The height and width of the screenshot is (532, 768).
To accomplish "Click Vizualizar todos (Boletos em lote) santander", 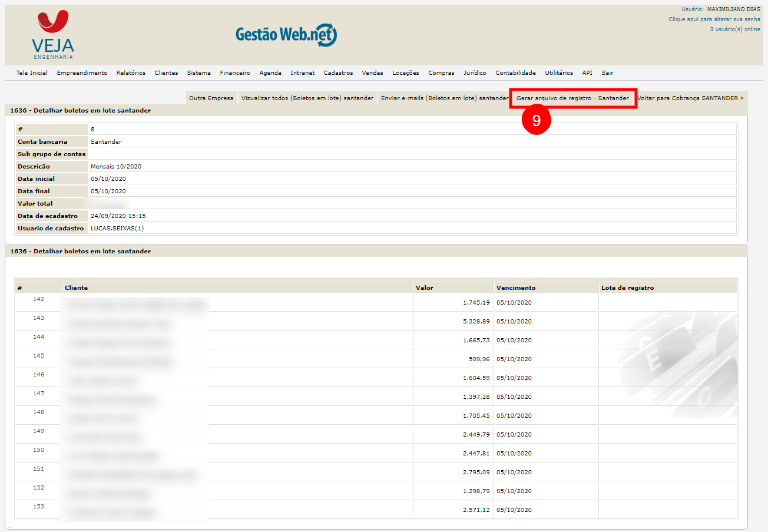I will point(307,98).
